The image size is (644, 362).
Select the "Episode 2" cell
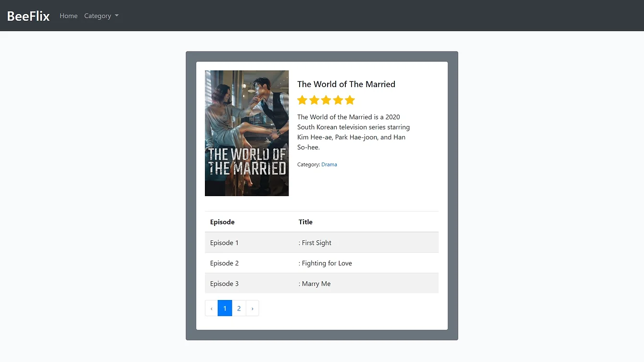pos(249,263)
